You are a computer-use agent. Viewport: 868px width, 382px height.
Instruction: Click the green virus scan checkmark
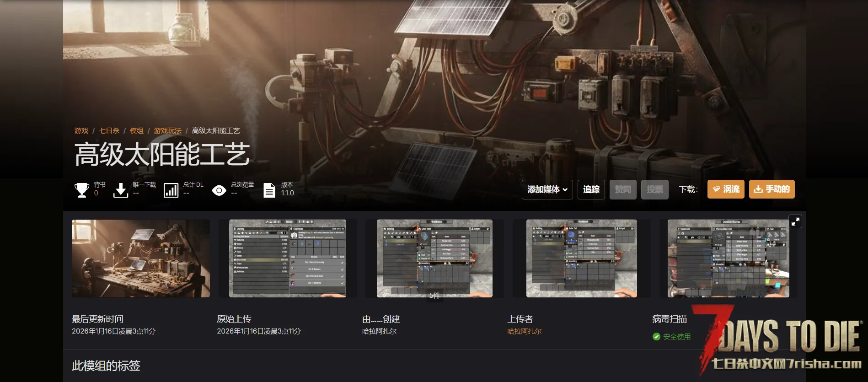click(x=656, y=337)
